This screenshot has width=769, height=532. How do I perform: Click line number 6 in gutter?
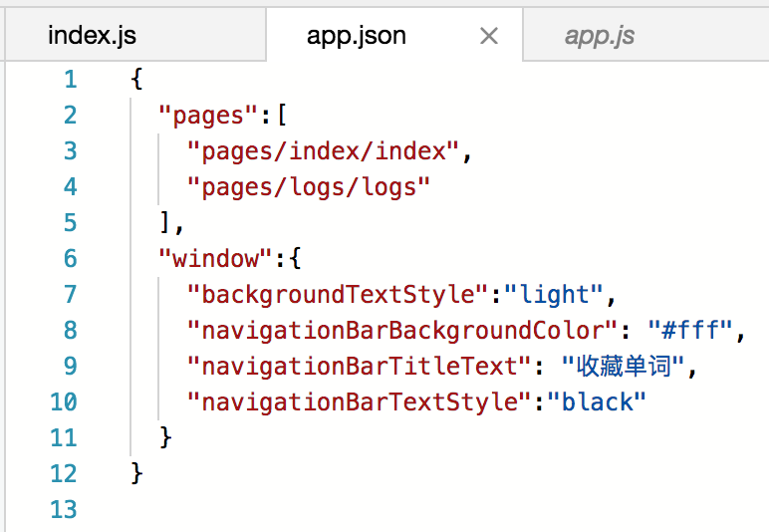click(x=71, y=258)
